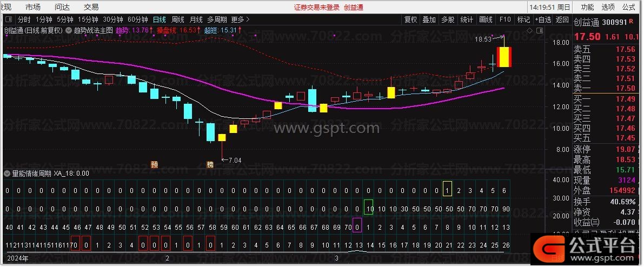This screenshot has height=267, width=644.
Task: Click the 超短: 15.31 indicator value
Action: click(223, 30)
